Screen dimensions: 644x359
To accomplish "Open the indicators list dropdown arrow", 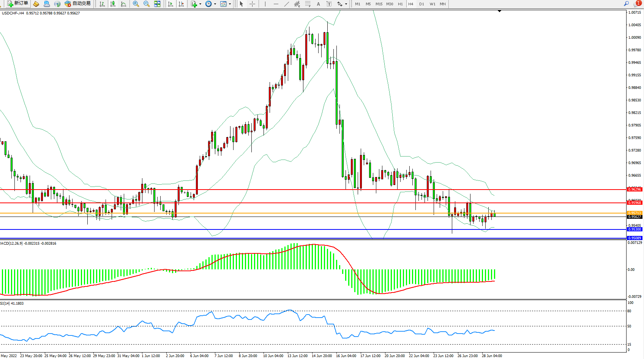I will (200, 4).
